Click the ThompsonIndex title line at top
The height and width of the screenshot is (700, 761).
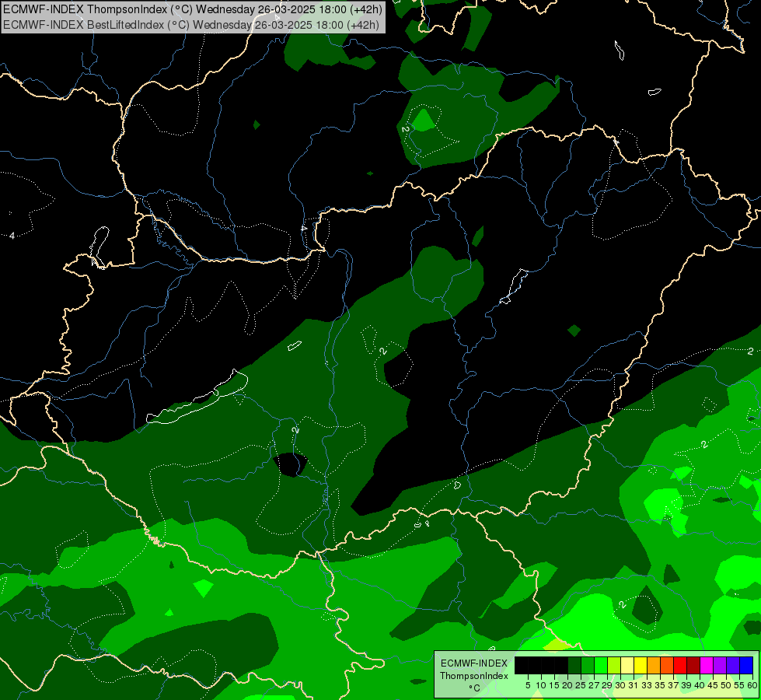(193, 9)
